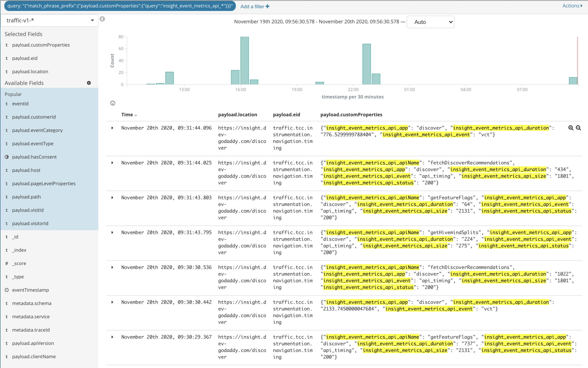588x368 pixels.
Task: Collapse the sidebar with the arrow icon
Action: coord(102,19)
